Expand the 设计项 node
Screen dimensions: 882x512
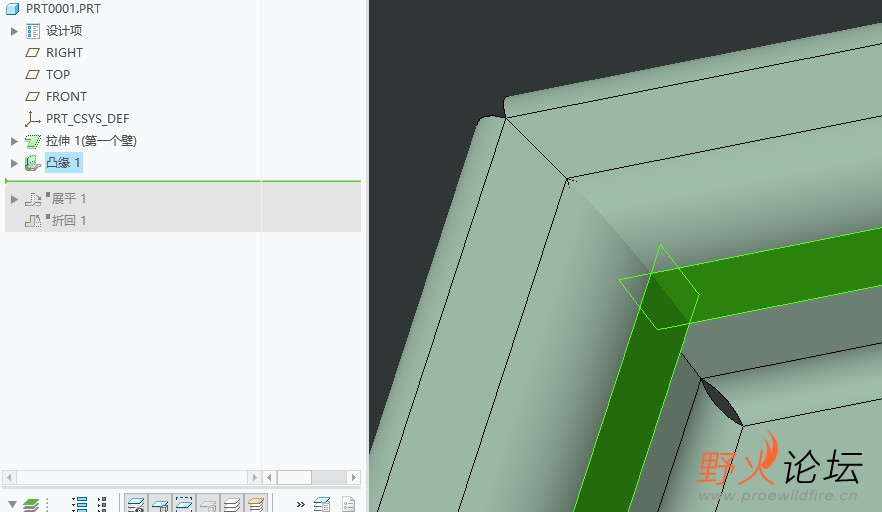(x=14, y=31)
